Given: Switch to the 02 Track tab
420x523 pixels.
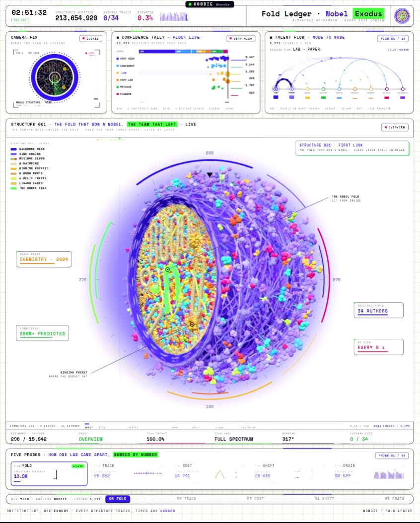Looking at the screenshot, I should pyautogui.click(x=187, y=499).
